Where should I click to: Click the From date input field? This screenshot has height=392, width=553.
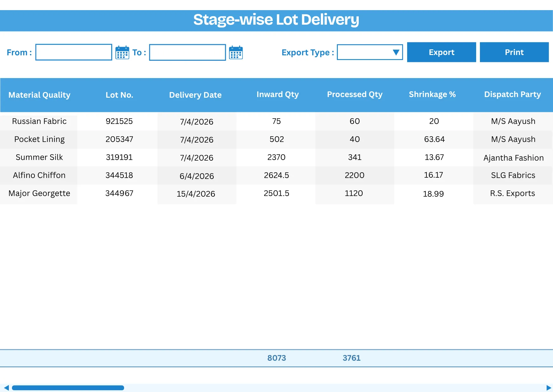pyautogui.click(x=74, y=52)
